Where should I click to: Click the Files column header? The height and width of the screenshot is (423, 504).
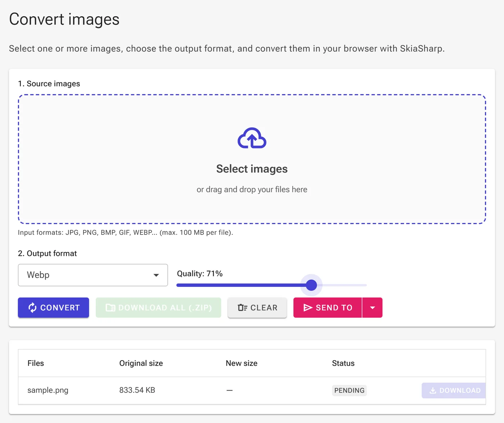(x=36, y=363)
